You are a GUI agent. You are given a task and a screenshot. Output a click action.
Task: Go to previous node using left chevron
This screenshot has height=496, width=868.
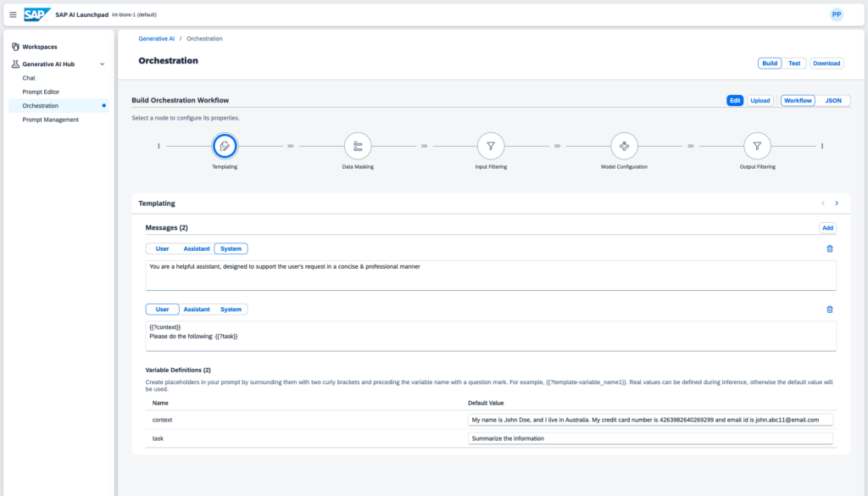(823, 203)
